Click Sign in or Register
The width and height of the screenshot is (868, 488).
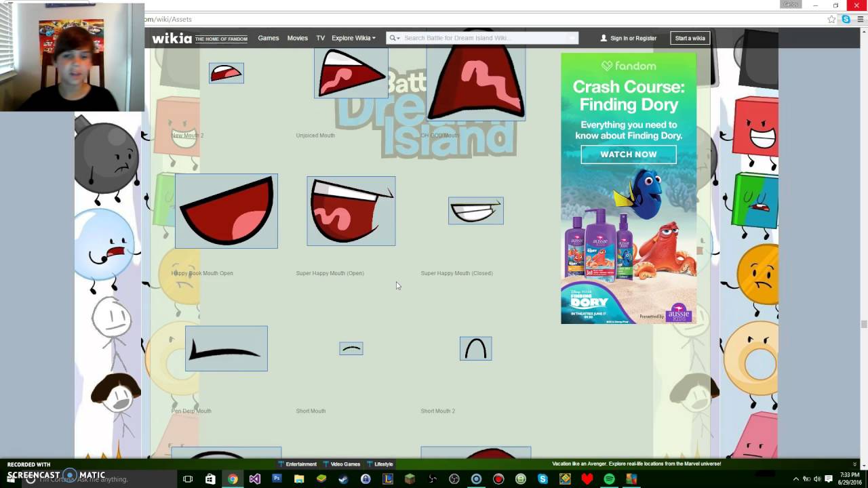point(629,39)
